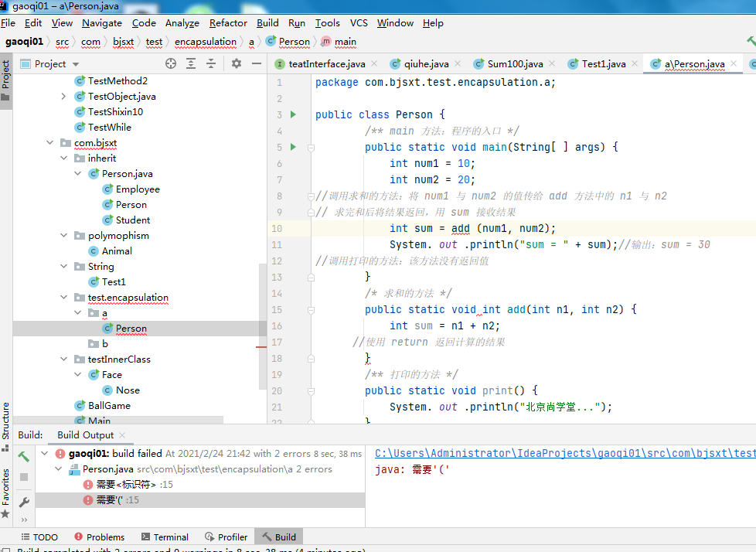Collapse the test.encapsulation folder

(x=63, y=298)
